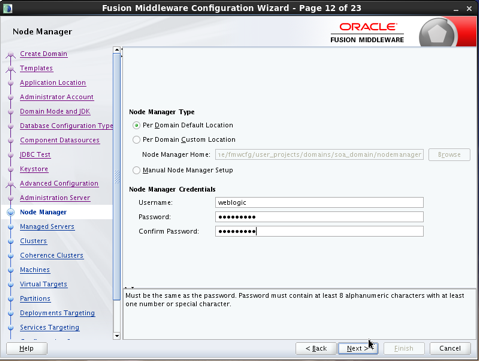The image size is (479, 361).
Task: Open Domain Mode and JDK step
Action: coord(55,111)
